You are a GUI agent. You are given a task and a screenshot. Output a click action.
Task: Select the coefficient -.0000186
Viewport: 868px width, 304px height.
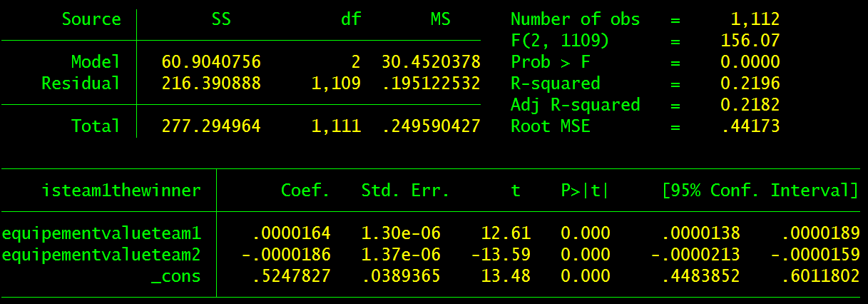coord(285,254)
